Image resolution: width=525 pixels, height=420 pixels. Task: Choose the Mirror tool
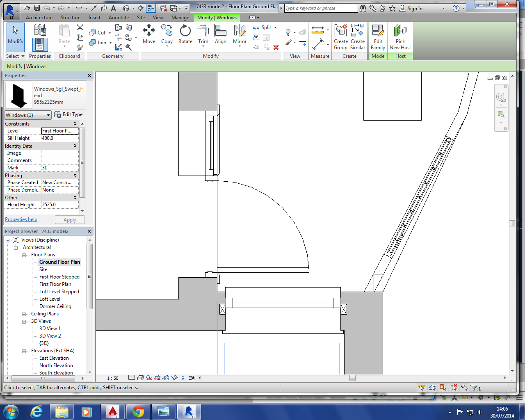(240, 34)
